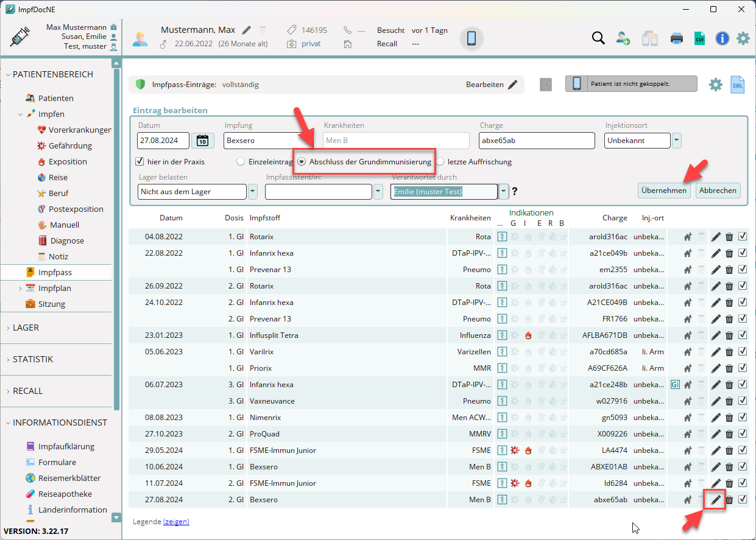Edit the ProQuad entry
The width and height of the screenshot is (756, 540).
pos(716,434)
